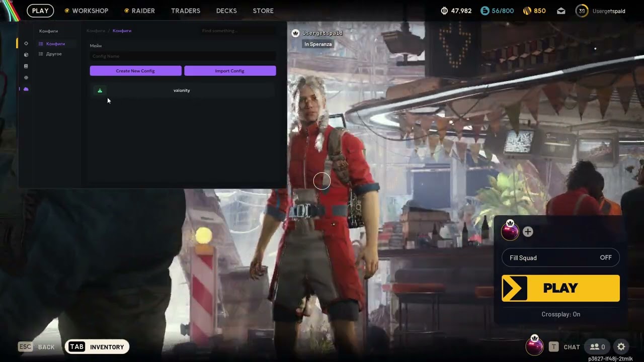Open the level 39 profile badge
The image size is (644, 362).
tap(582, 11)
